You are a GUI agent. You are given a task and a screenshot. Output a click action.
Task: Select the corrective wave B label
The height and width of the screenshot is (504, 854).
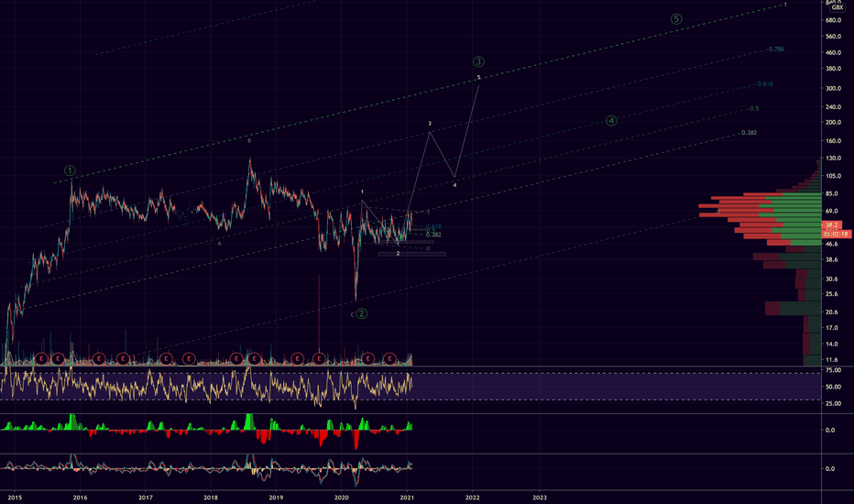point(249,140)
